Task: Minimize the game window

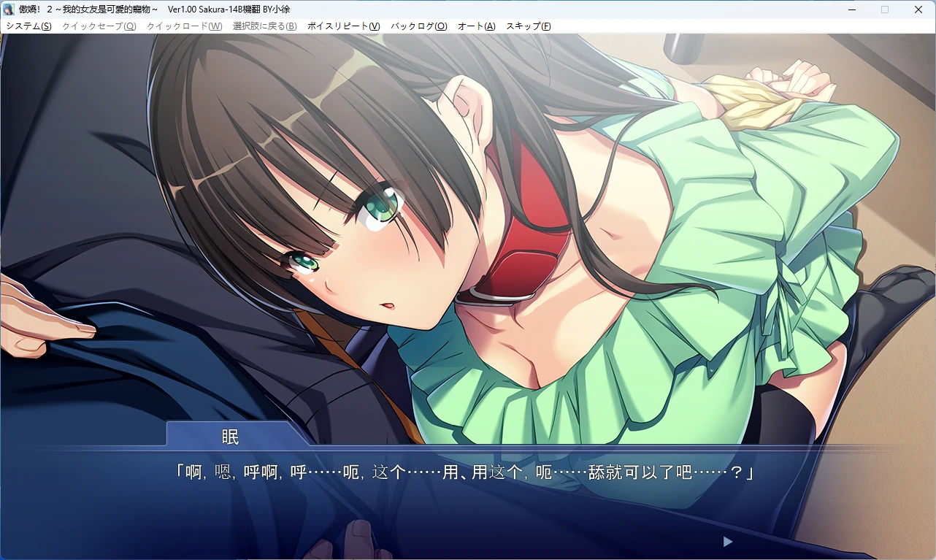Action: pyautogui.click(x=852, y=9)
